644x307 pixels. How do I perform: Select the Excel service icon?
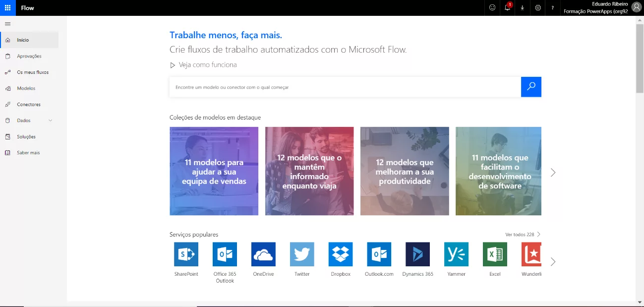(495, 254)
